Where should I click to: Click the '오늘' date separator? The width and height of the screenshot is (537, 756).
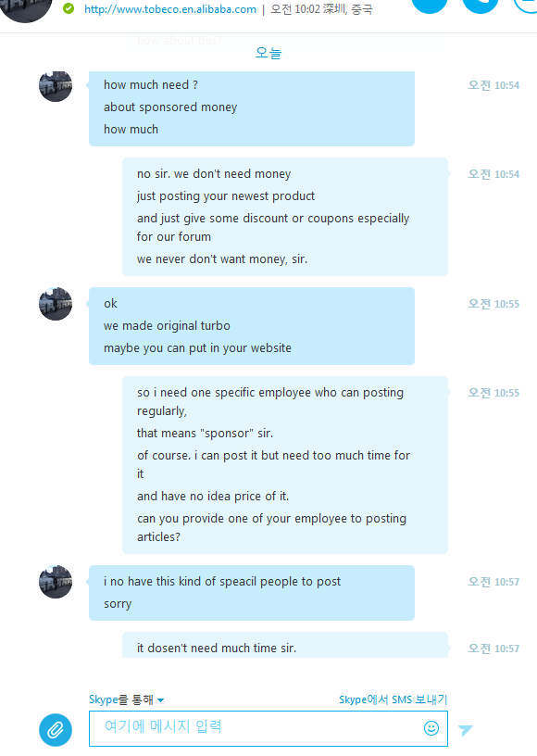coord(268,53)
